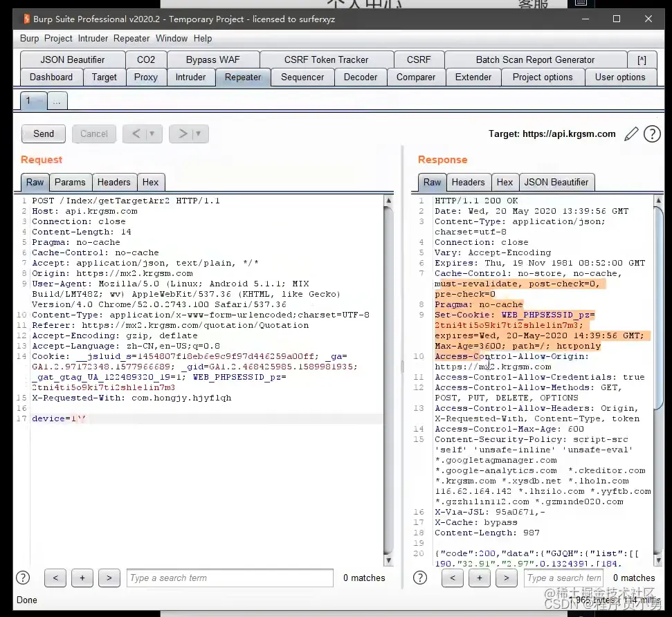The image size is (672, 617).
Task: Switch response view to Headers tab
Action: click(x=468, y=182)
